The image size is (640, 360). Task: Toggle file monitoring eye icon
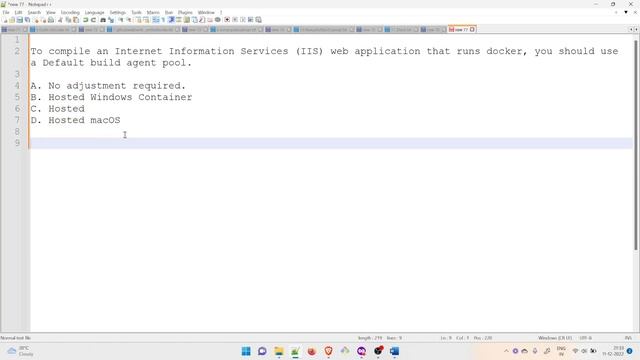coord(218,20)
